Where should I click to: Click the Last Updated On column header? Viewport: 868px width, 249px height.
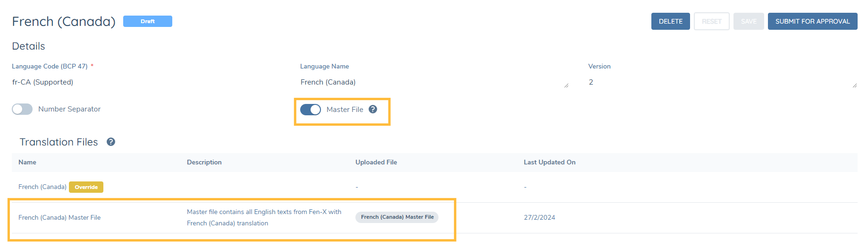pos(549,162)
